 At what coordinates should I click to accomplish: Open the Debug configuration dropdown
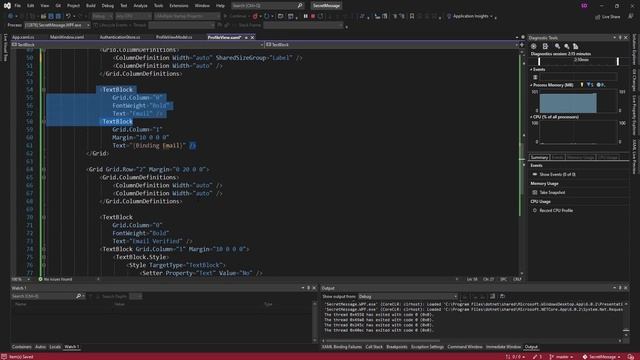pyautogui.click(x=102, y=16)
